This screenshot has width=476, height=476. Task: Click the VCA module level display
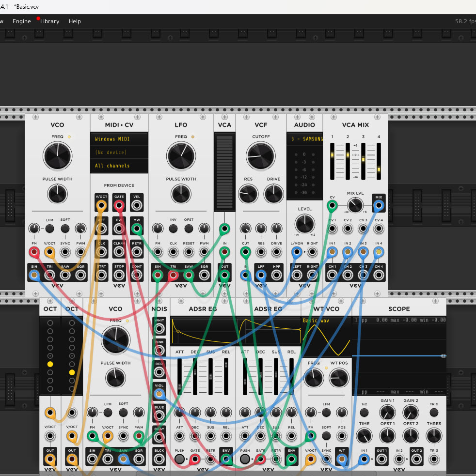[x=224, y=172]
